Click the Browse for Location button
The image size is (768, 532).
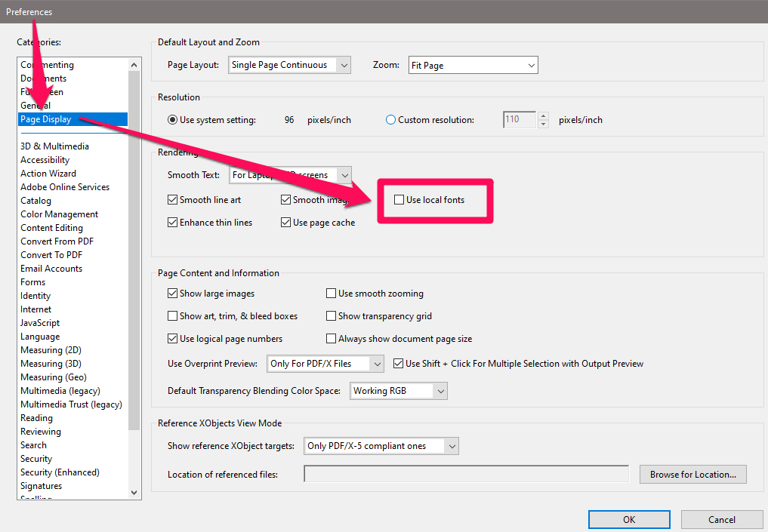tap(692, 474)
